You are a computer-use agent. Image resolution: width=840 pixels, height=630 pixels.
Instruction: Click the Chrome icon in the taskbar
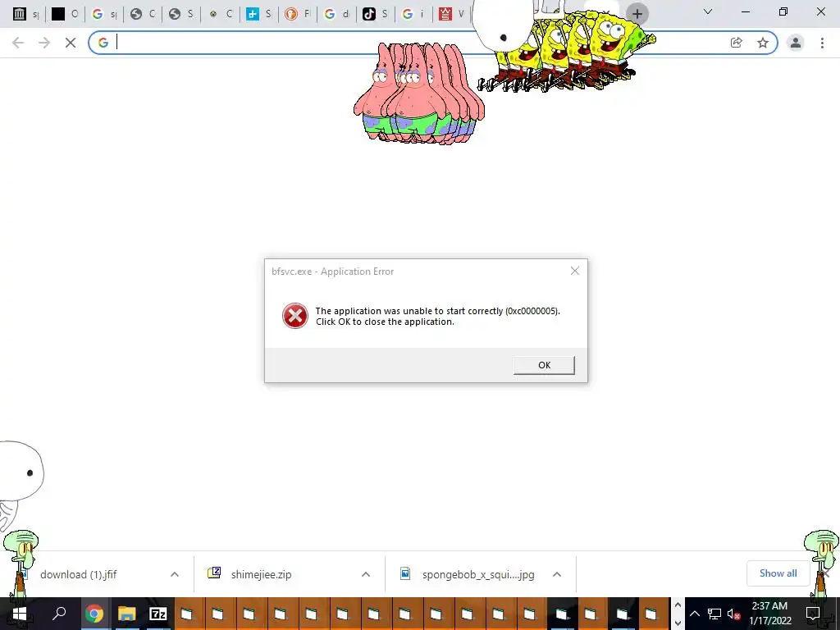(x=94, y=614)
